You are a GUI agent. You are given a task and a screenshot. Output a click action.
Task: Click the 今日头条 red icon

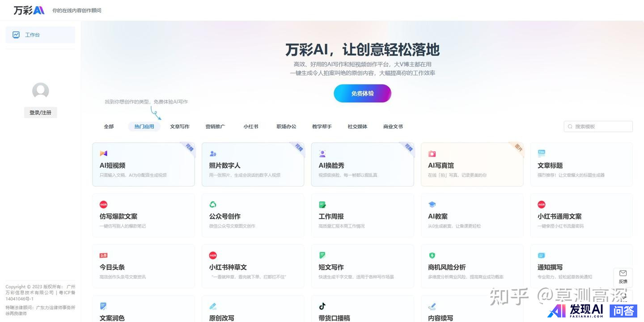[103, 255]
